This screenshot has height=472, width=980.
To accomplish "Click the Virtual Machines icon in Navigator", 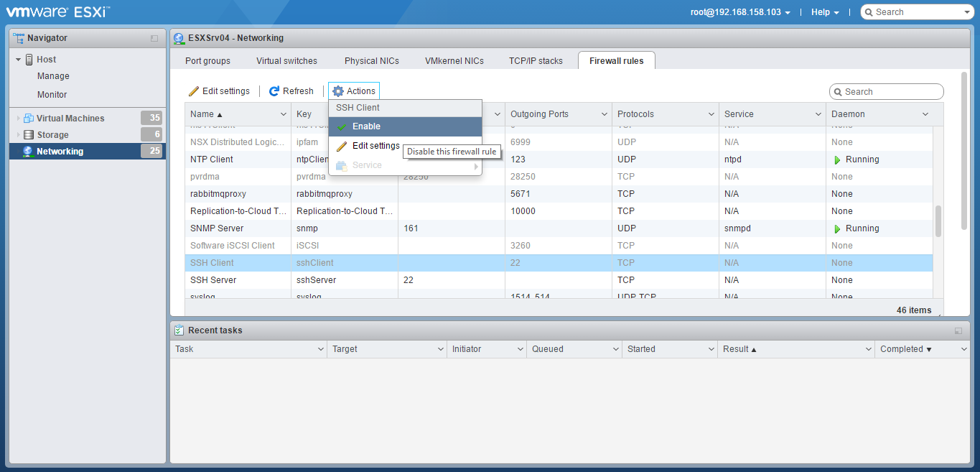I will point(29,119).
